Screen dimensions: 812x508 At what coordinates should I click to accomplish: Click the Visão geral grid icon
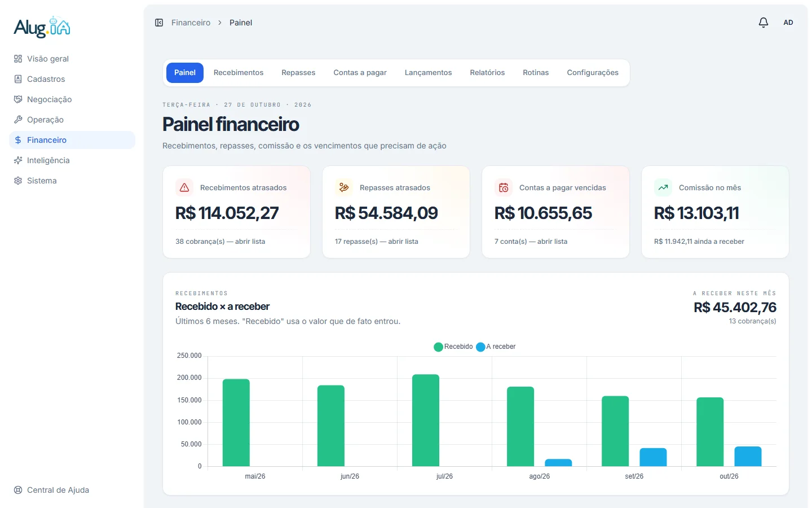pos(18,59)
